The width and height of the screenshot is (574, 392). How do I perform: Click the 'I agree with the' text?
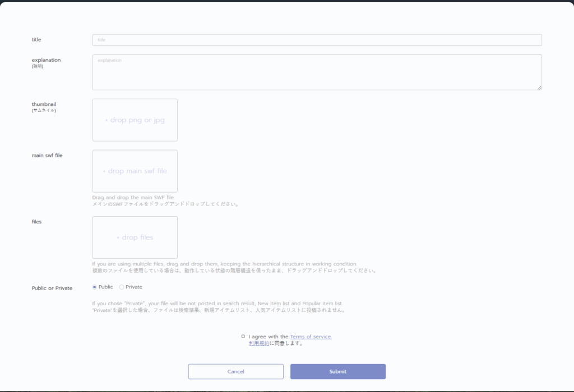click(x=269, y=337)
